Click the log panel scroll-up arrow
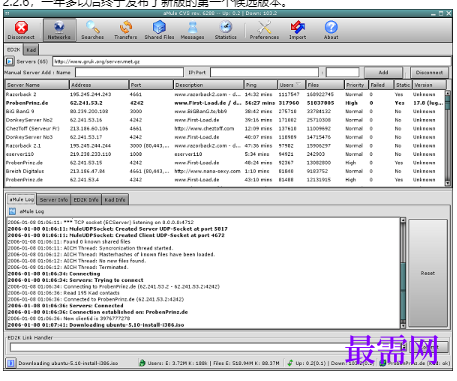Screen dimensions: 457x381 tap(403, 220)
